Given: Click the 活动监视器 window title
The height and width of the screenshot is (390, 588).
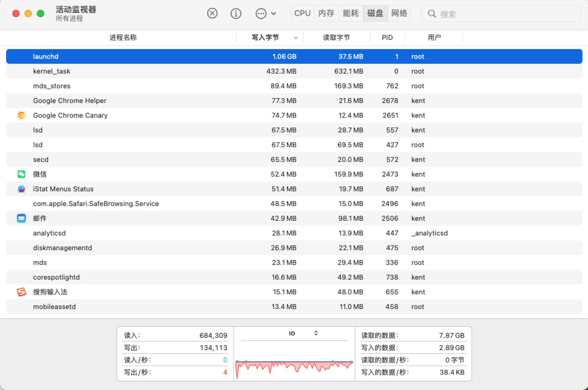Looking at the screenshot, I should pyautogui.click(x=76, y=10).
